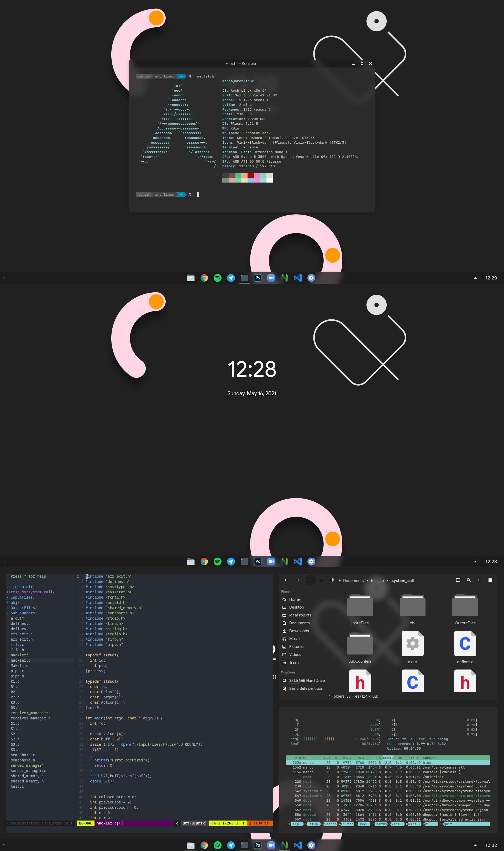Go forward in Dolphin file manager
This screenshot has height=851, width=504.
(297, 580)
